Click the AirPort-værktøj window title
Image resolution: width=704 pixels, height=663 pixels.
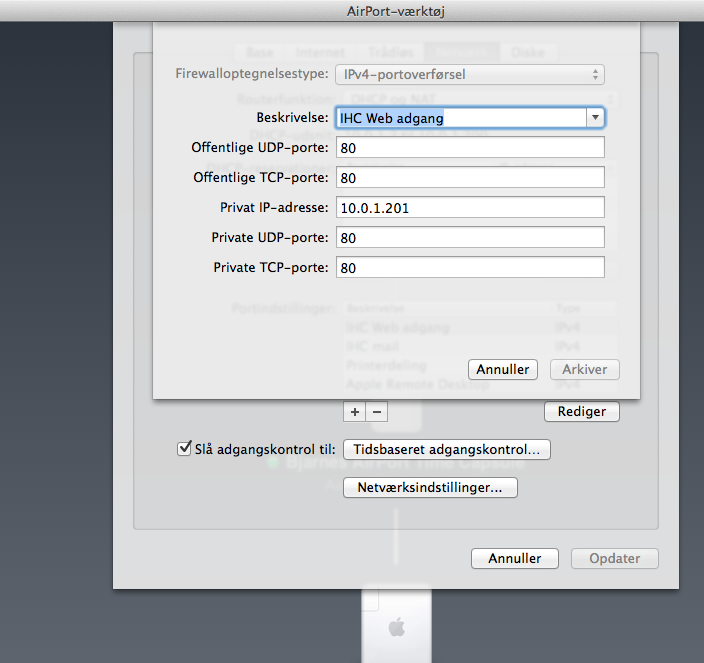pyautogui.click(x=396, y=11)
